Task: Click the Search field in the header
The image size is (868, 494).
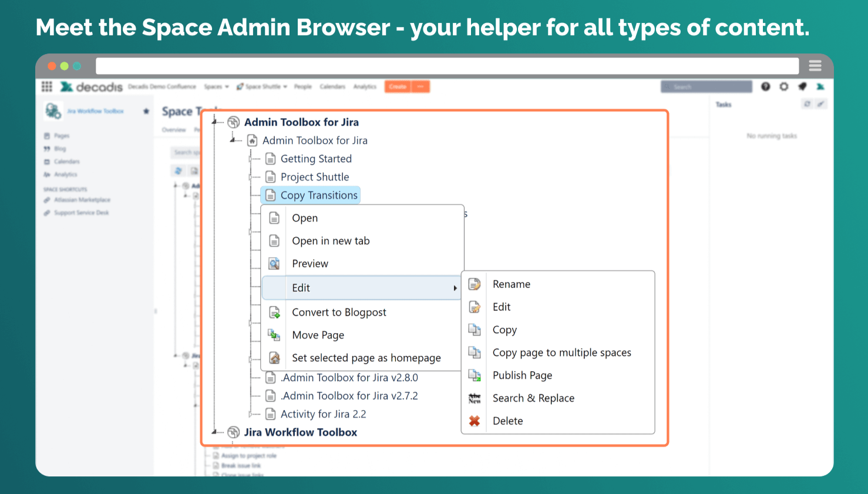Action: tap(706, 87)
